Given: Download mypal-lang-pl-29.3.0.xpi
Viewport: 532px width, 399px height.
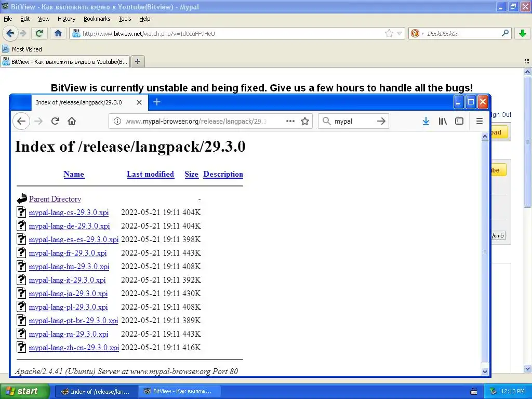Looking at the screenshot, I should click(68, 307).
